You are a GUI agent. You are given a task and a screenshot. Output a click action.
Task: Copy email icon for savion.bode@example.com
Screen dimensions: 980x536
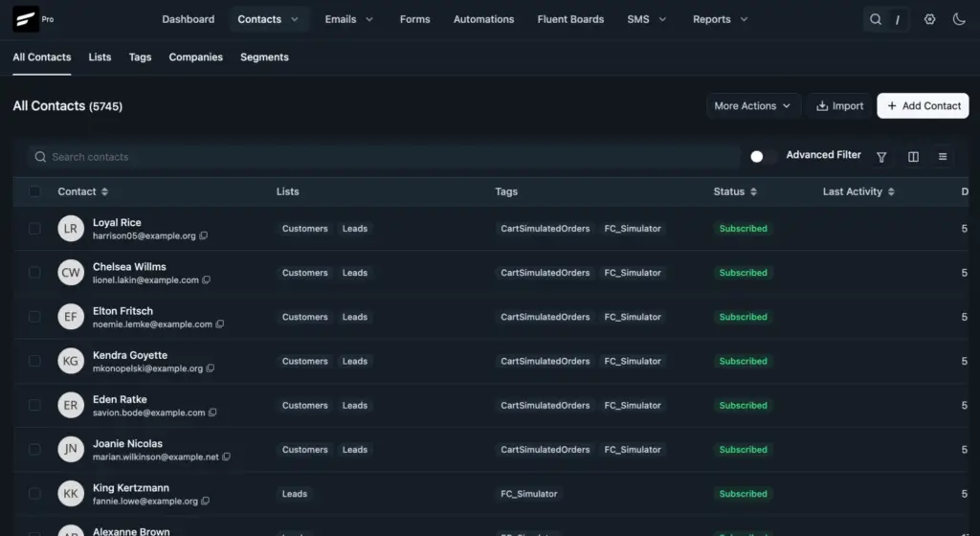(x=212, y=413)
